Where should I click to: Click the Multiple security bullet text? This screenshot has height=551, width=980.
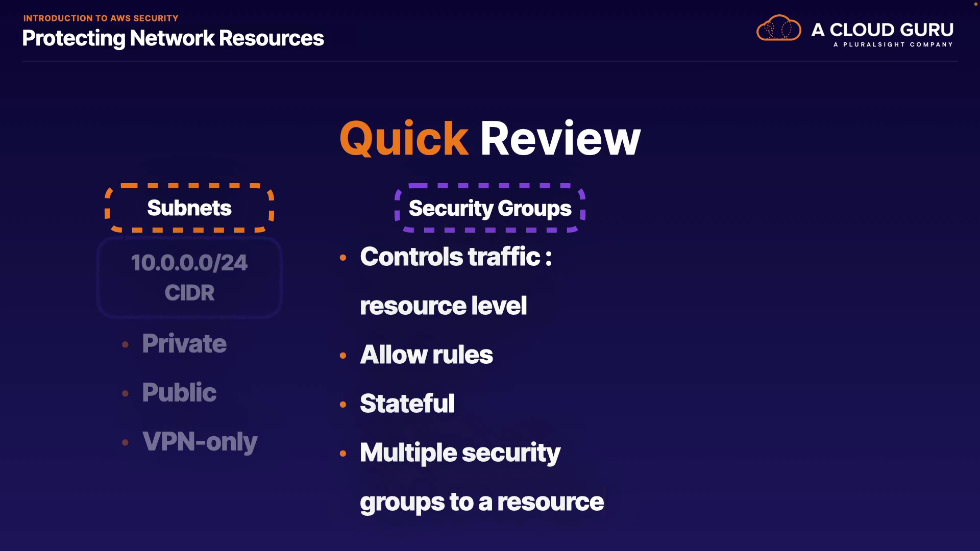point(460,453)
